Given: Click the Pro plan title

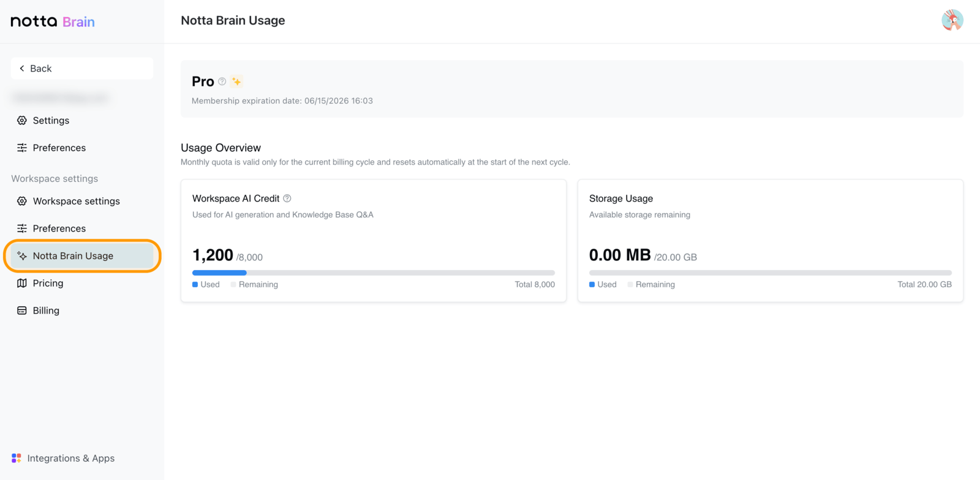Looking at the screenshot, I should click(x=203, y=81).
